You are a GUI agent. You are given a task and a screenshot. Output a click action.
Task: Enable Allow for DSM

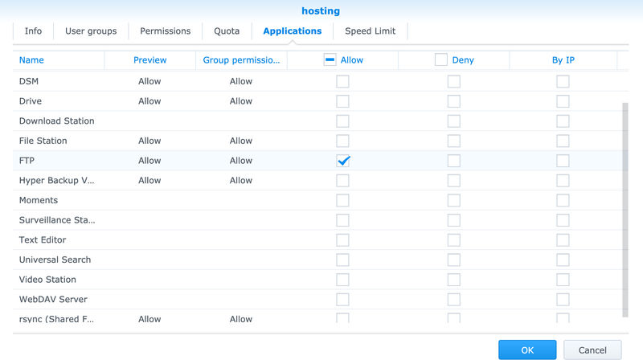pos(343,82)
